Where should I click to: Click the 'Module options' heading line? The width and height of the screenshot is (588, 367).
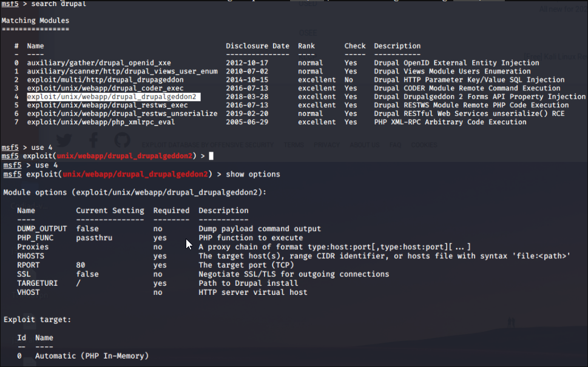pyautogui.click(x=135, y=192)
